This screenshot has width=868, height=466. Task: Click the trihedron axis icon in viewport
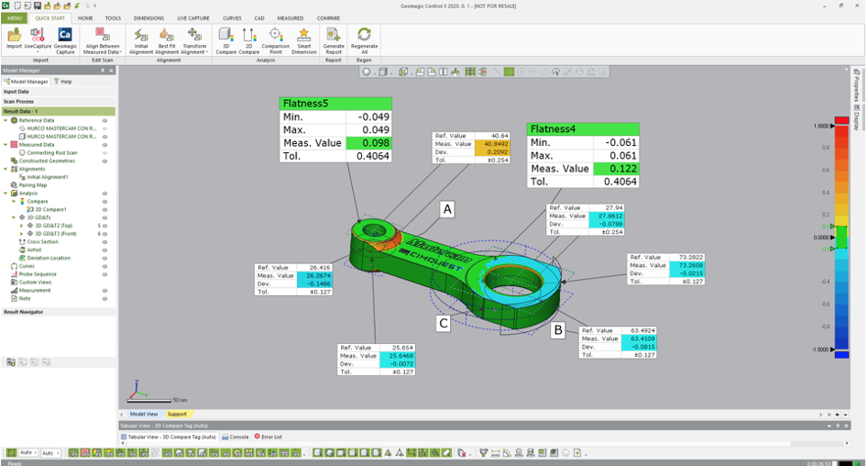(137, 389)
